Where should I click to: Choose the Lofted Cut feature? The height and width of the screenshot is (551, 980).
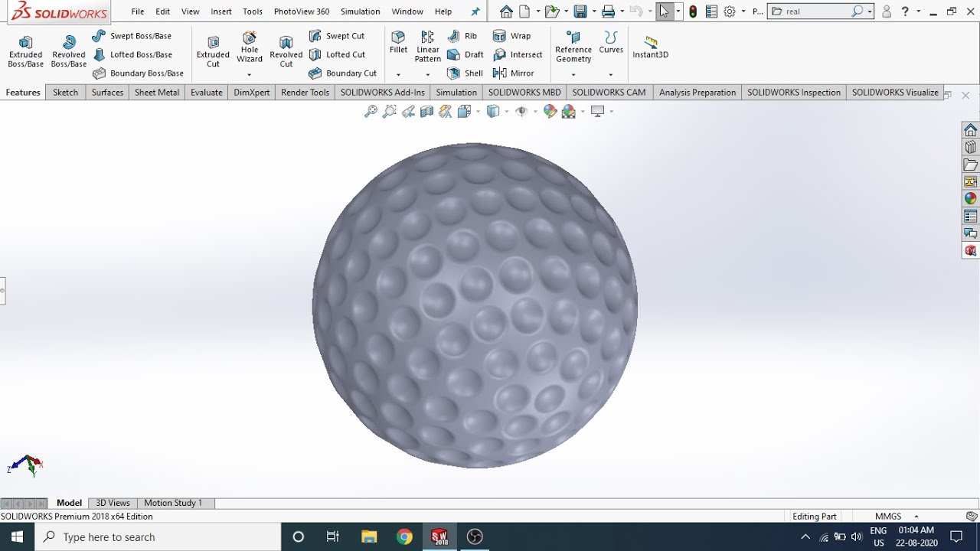pos(337,54)
